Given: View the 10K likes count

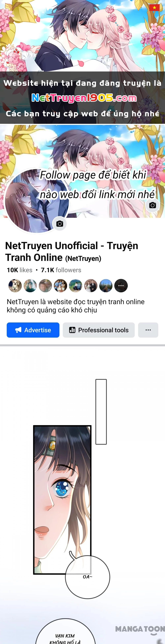Looking at the screenshot, I should coord(19,270).
